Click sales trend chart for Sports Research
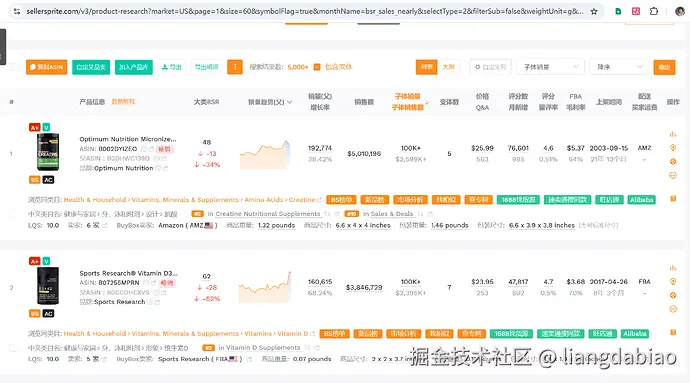The image size is (690, 383). coord(264,287)
